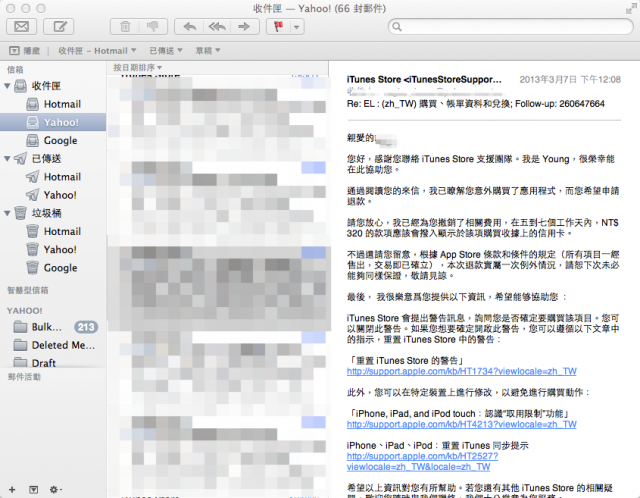
Task: Open Yahoo! sent mailbox under 已傳送
Action: pyautogui.click(x=53, y=195)
